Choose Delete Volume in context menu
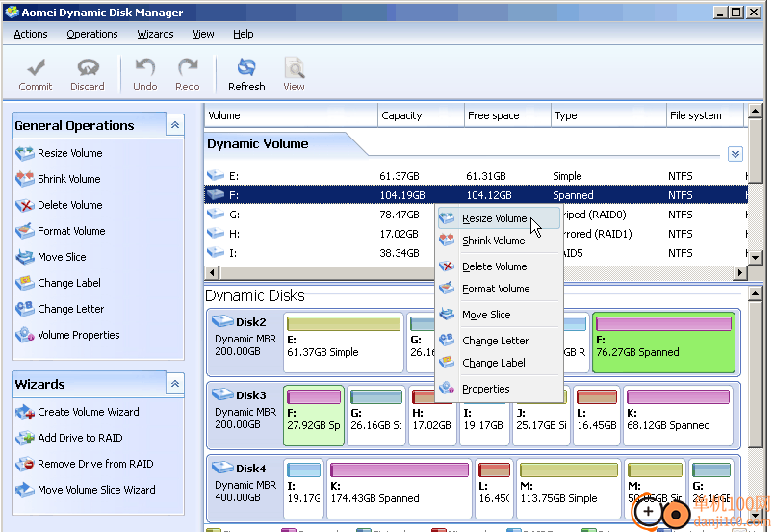 (499, 266)
